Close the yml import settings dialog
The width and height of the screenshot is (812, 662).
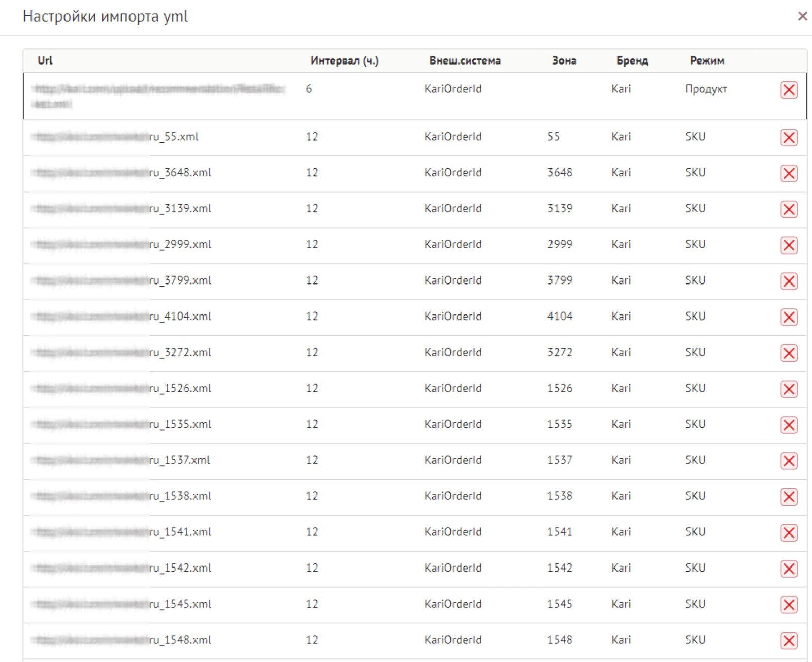tap(802, 16)
